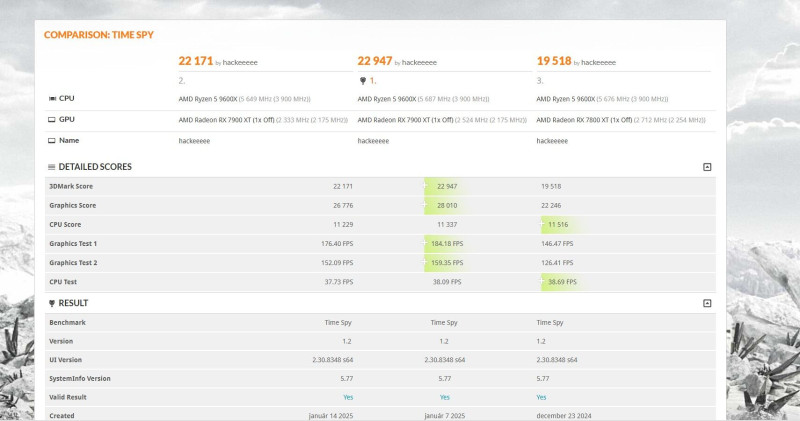Click the highlighted 159.35 FPS value
Viewport: 800px width, 421px height.
pos(447,263)
